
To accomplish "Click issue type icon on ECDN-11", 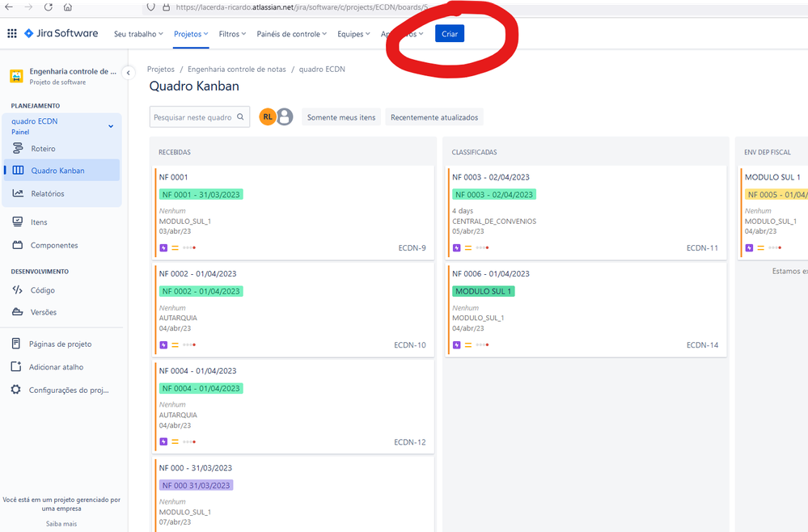I will (456, 247).
